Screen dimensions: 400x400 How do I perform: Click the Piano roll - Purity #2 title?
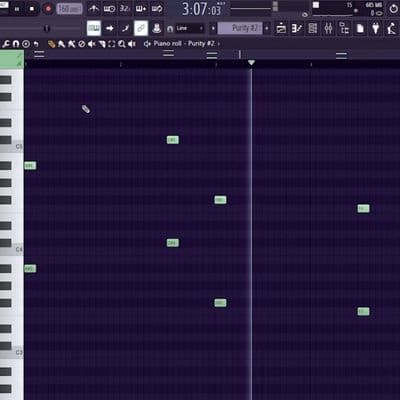point(184,44)
